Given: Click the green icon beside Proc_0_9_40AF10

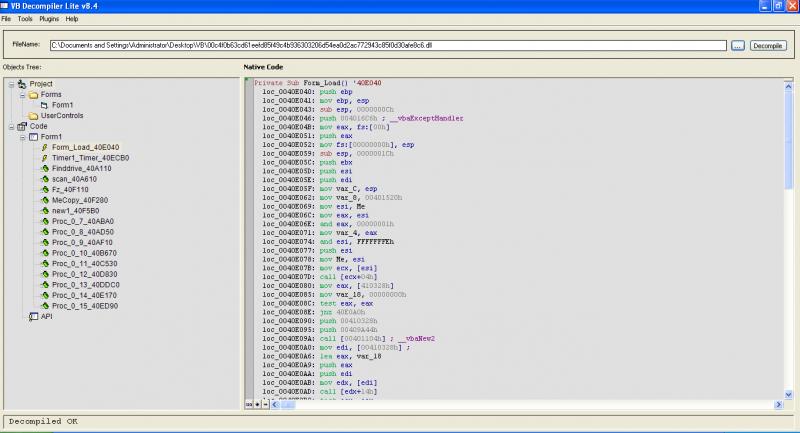Looking at the screenshot, I should 45,243.
